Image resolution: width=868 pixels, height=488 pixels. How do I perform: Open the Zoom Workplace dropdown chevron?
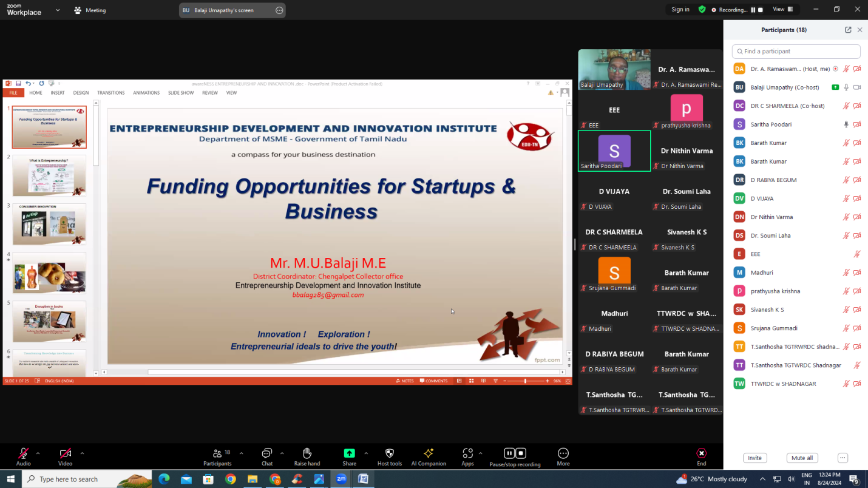pos(58,10)
